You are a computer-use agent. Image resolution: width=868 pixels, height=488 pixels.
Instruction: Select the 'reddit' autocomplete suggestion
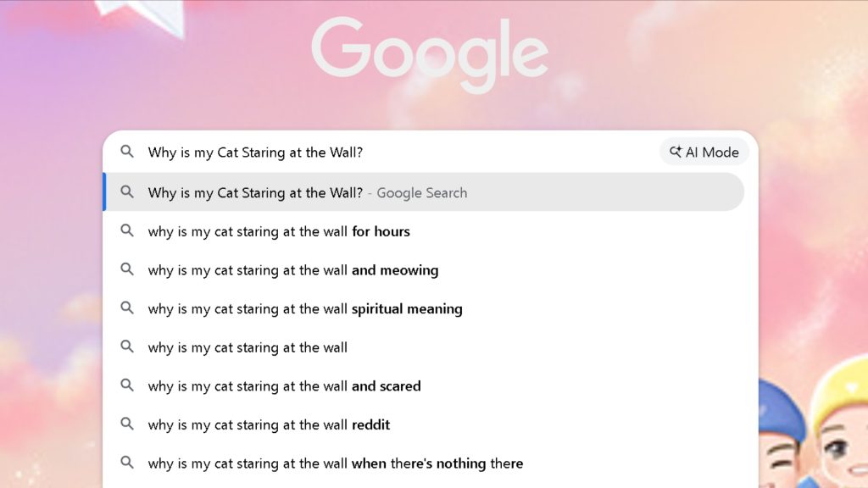click(x=267, y=424)
